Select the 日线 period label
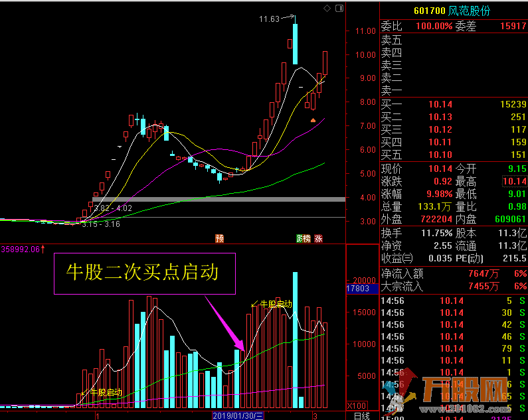 tap(362, 416)
